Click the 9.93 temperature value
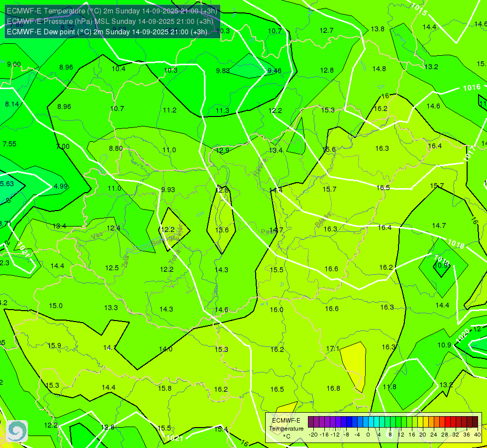 coord(168,190)
